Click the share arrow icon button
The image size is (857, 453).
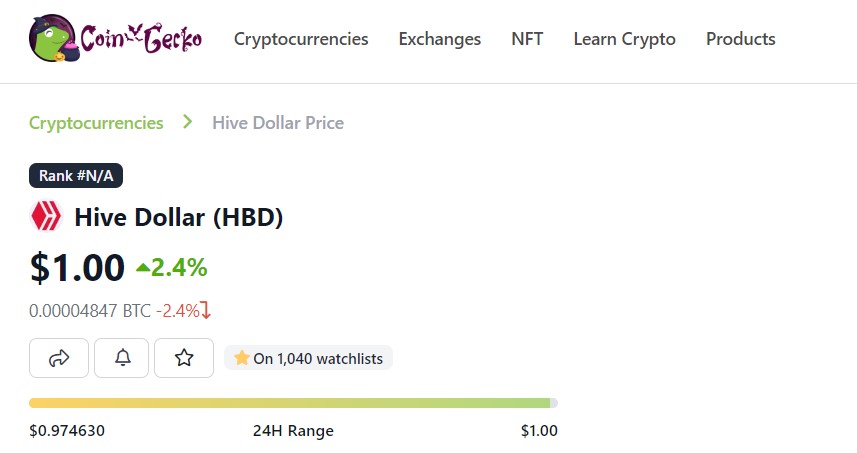click(x=58, y=358)
